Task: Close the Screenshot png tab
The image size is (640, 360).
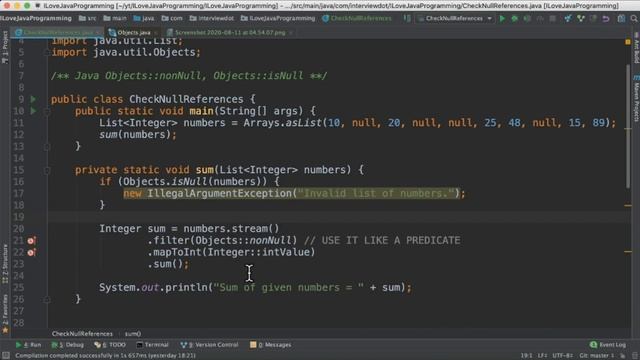Action: 291,33
